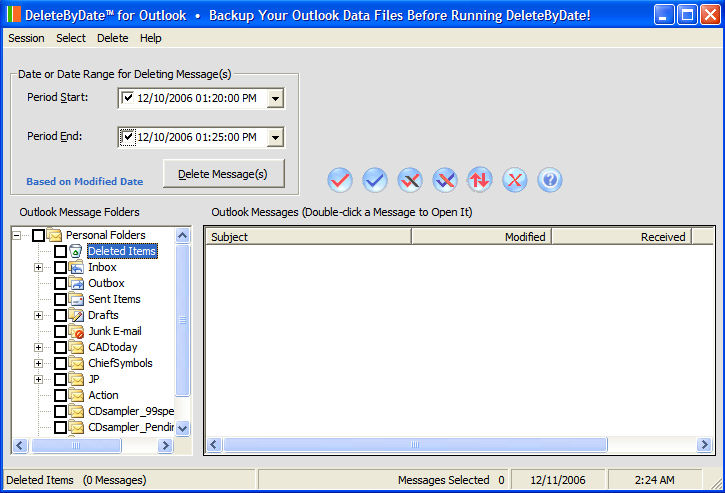Screen dimensions: 725x493
Task: Click the blue check with red X icon
Action: point(445,180)
